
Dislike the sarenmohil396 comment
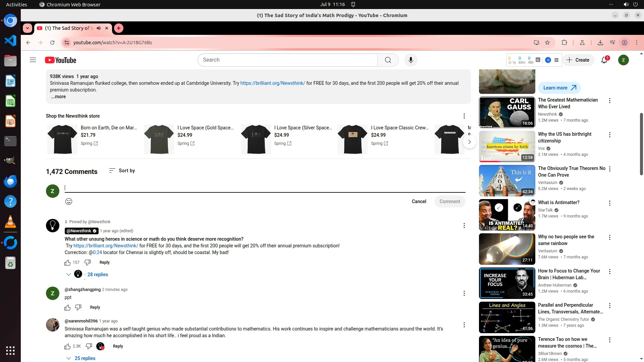point(89,346)
